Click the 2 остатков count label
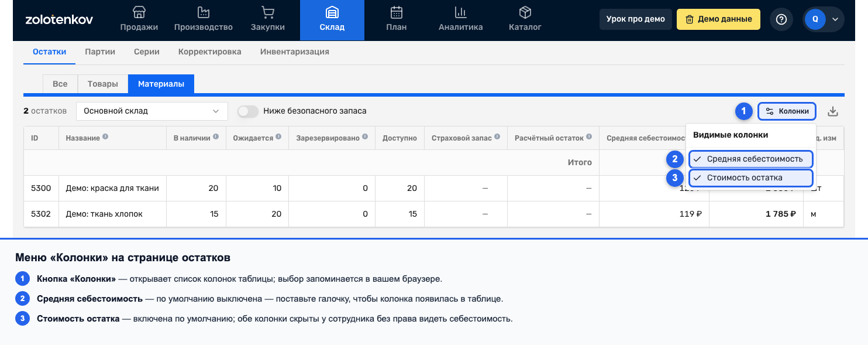 45,111
